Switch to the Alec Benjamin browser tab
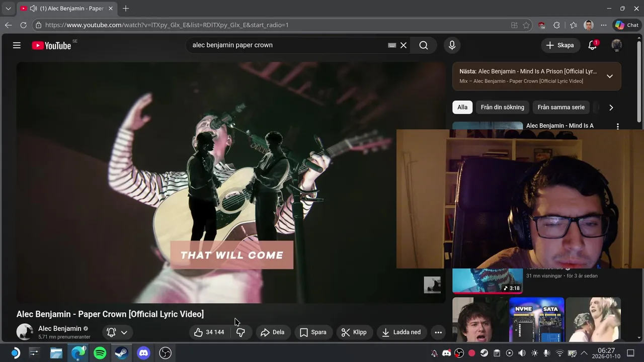 coord(66,9)
